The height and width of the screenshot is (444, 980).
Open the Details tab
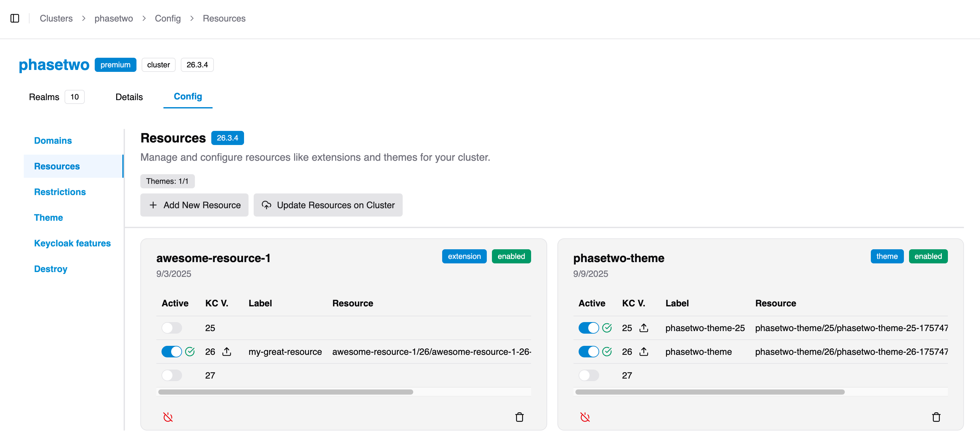129,97
